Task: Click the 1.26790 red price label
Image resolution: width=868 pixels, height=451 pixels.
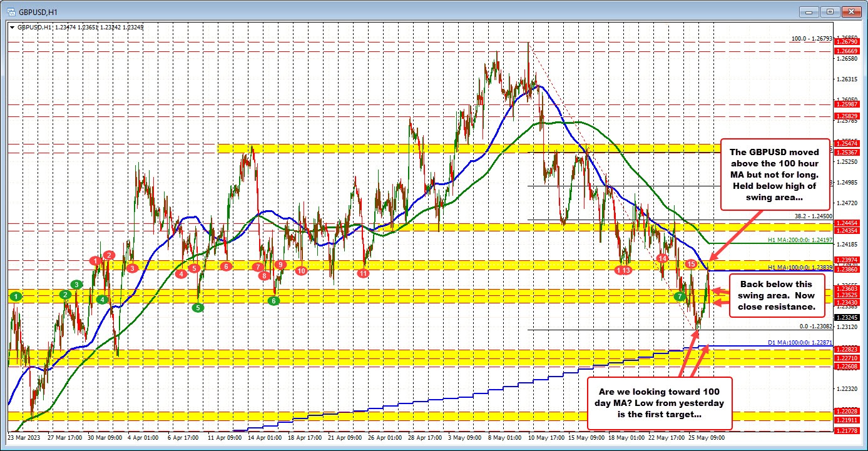Action: coord(847,42)
